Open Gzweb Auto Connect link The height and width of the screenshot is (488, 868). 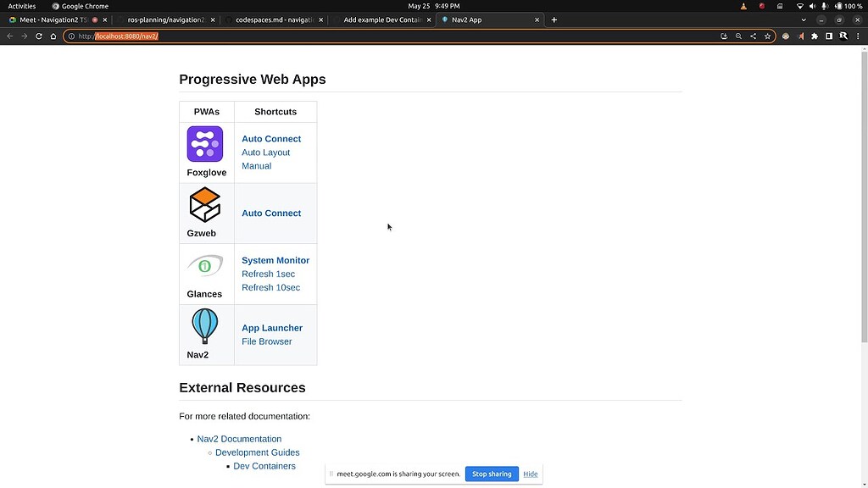click(x=271, y=213)
